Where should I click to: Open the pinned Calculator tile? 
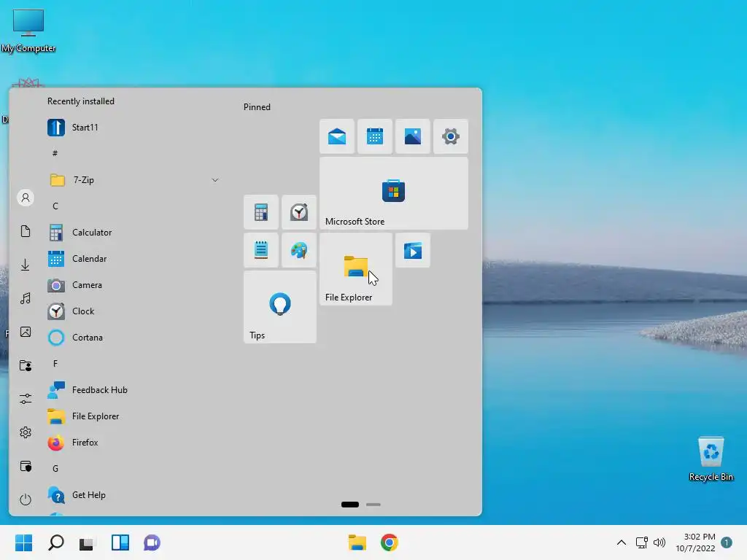point(261,212)
